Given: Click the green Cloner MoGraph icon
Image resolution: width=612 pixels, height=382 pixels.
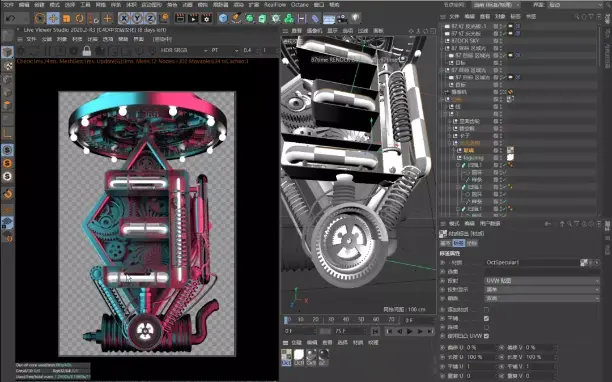Looking at the screenshot, I should [289, 18].
